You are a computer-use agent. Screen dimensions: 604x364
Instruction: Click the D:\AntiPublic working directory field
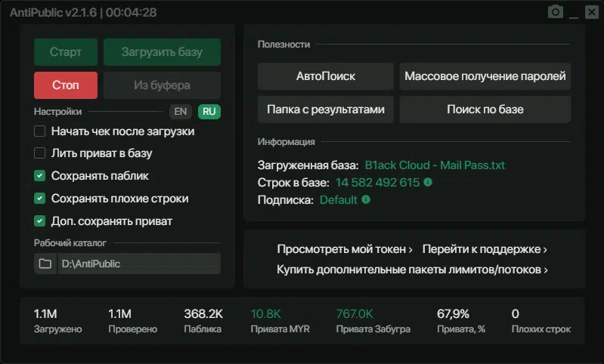coord(139,264)
